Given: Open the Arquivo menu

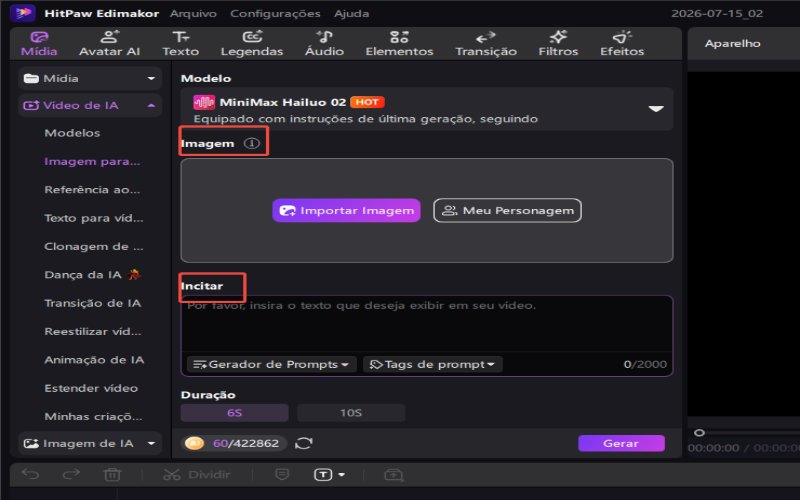Looking at the screenshot, I should tap(193, 13).
